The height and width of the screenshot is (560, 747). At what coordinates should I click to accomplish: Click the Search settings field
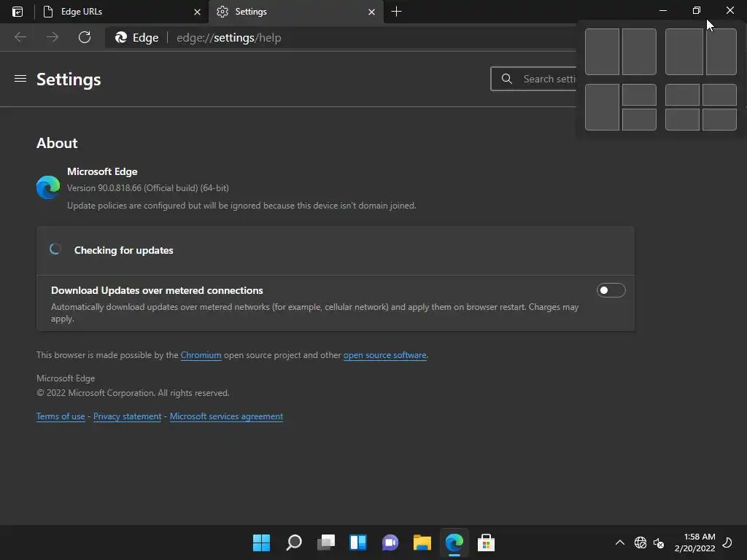coord(533,79)
